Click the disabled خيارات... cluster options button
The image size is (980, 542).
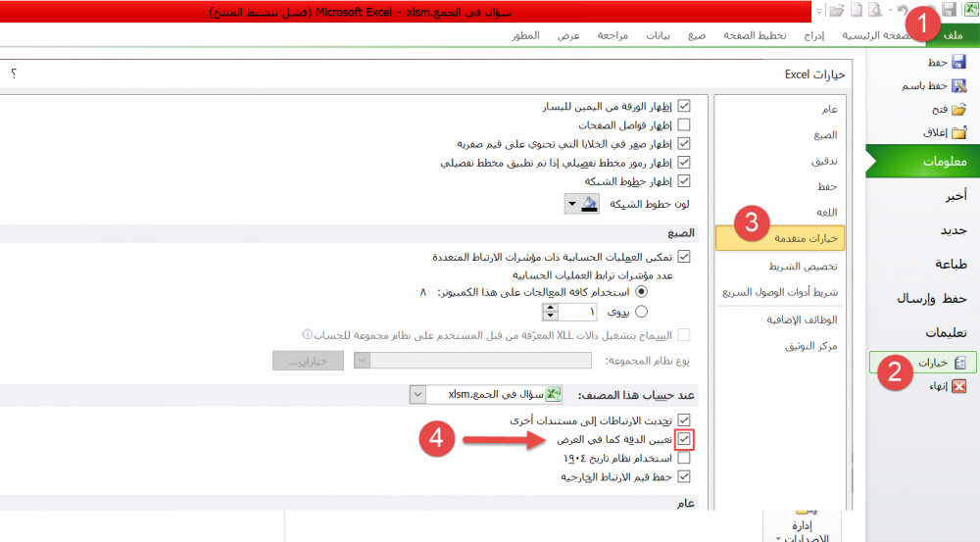(x=308, y=361)
